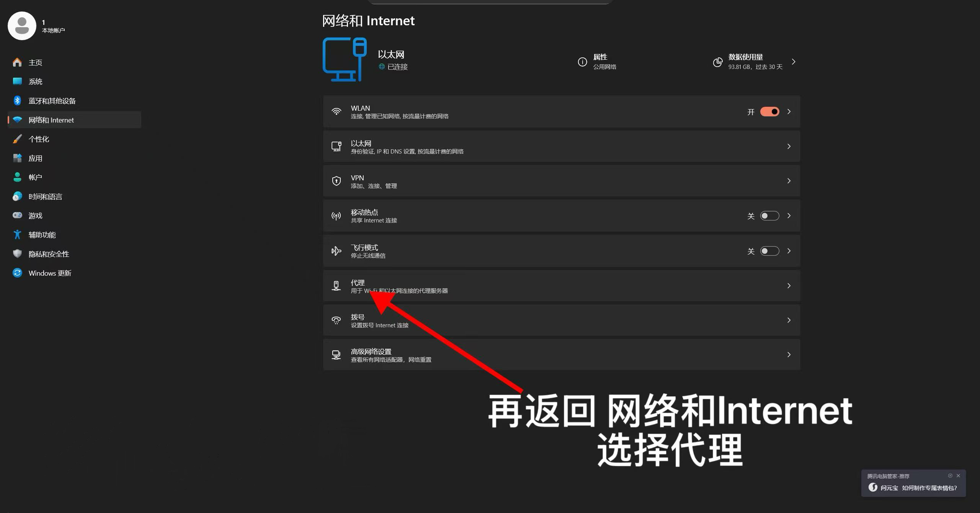Click the 以太网 (Ethernet) monitor icon

coord(336,146)
